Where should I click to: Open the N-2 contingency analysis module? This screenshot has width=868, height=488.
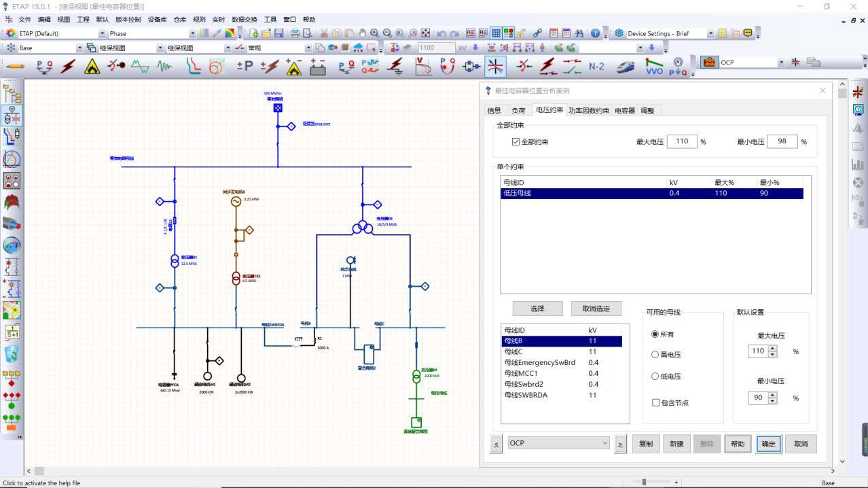[x=596, y=66]
